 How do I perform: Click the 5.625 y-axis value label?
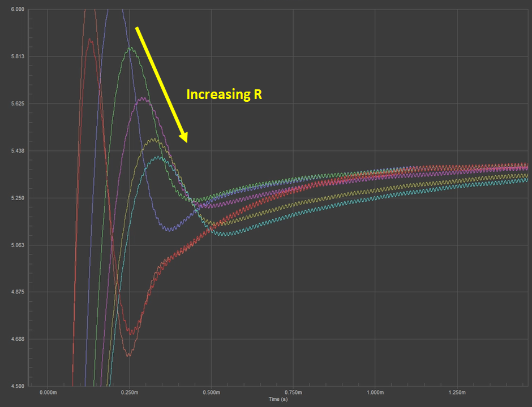pyautogui.click(x=18, y=103)
